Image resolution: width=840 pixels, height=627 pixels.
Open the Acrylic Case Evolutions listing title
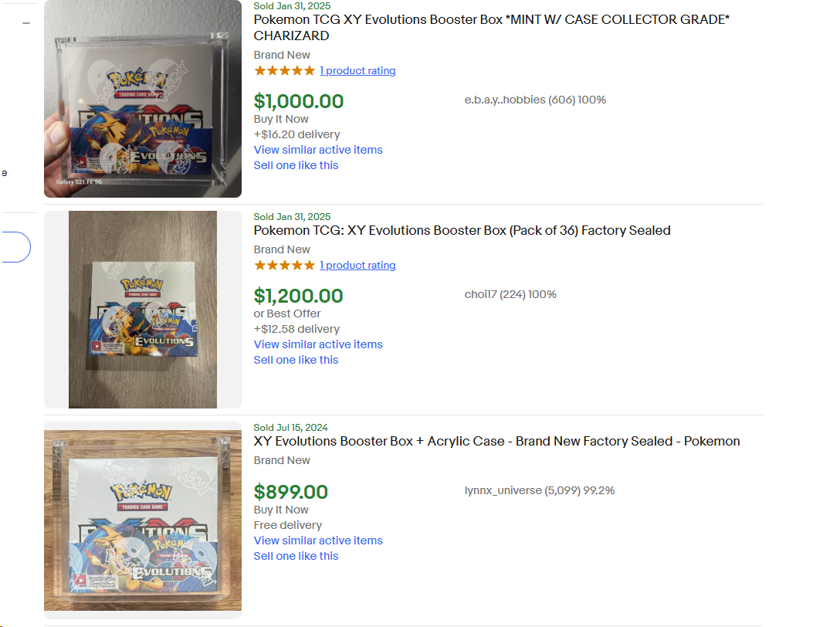coord(496,441)
